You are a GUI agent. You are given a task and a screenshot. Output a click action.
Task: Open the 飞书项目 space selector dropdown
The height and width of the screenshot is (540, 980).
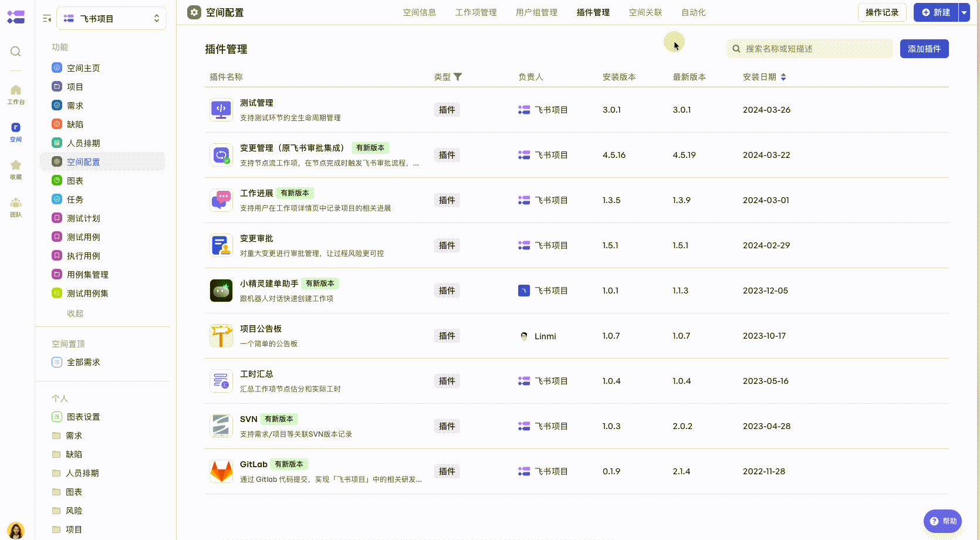click(x=111, y=19)
